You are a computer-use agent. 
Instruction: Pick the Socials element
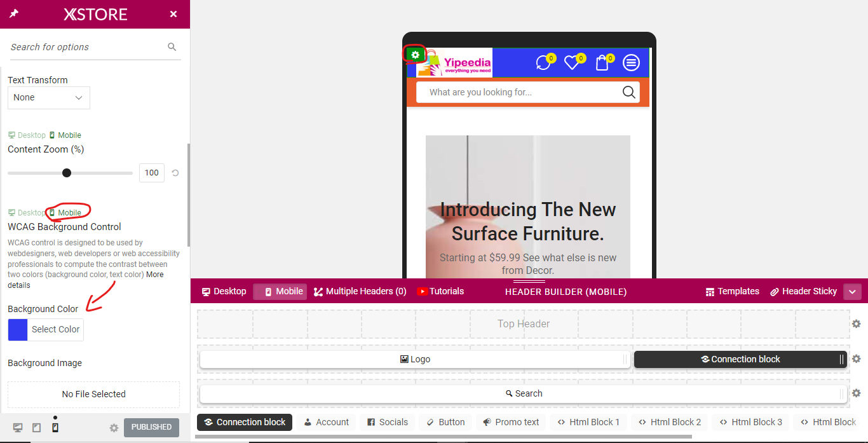click(388, 422)
